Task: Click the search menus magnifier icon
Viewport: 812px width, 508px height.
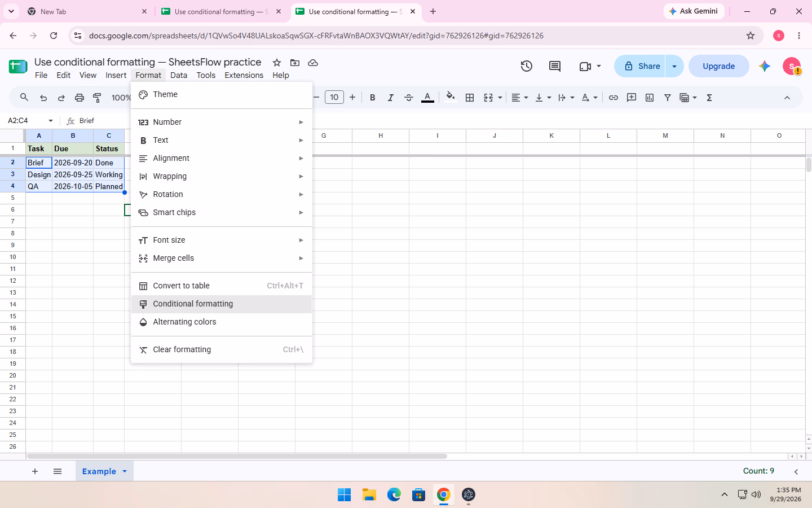Action: point(24,98)
